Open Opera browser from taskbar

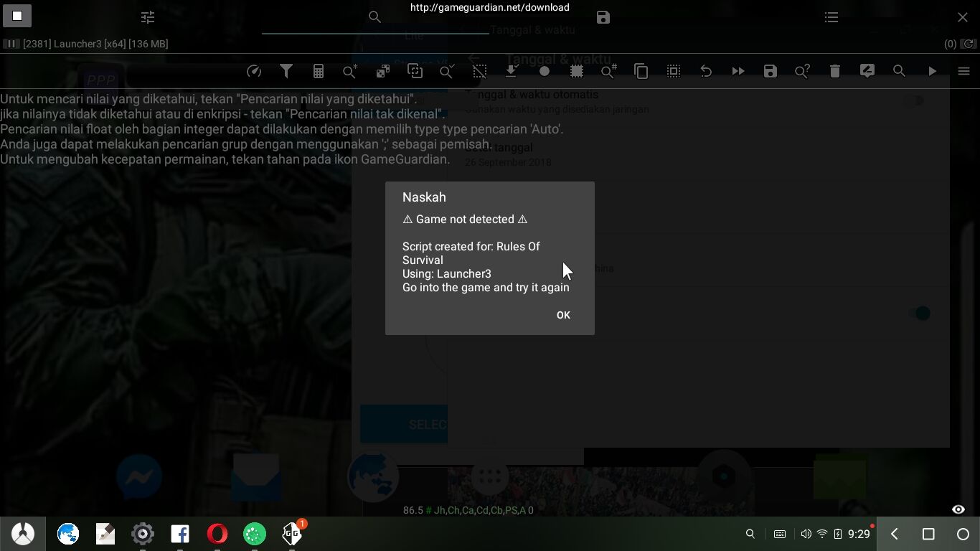coord(217,534)
